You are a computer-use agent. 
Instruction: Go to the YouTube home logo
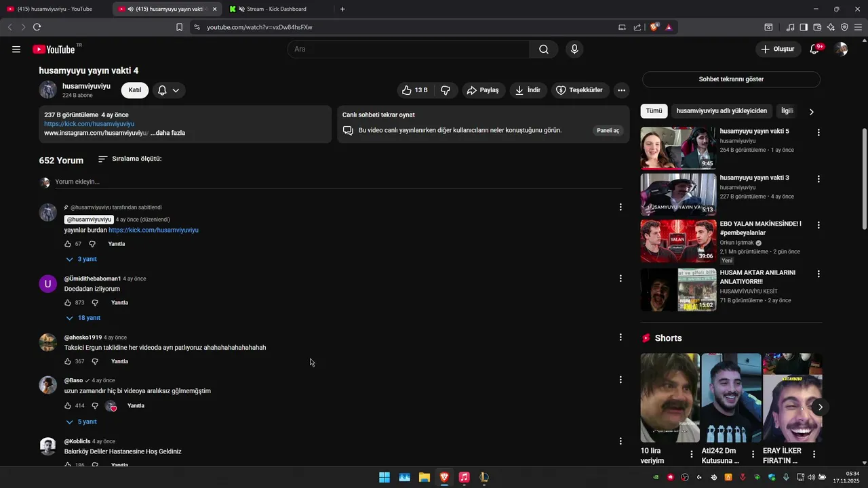(53, 49)
